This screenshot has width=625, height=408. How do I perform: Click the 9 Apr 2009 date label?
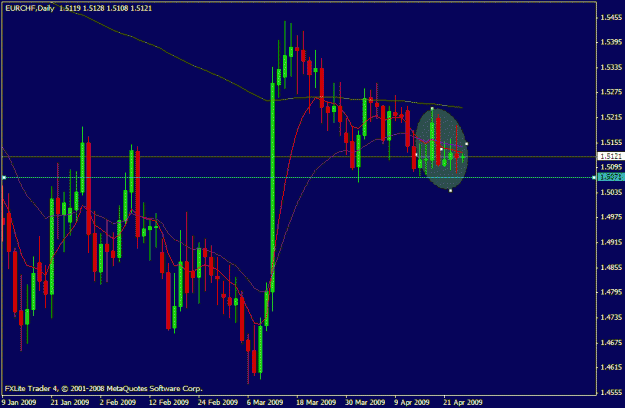click(412, 402)
